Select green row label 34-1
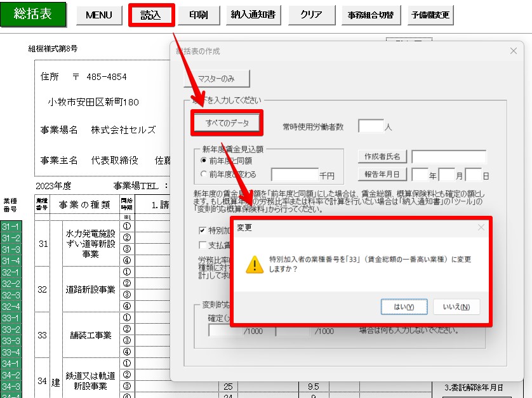 (x=11, y=364)
